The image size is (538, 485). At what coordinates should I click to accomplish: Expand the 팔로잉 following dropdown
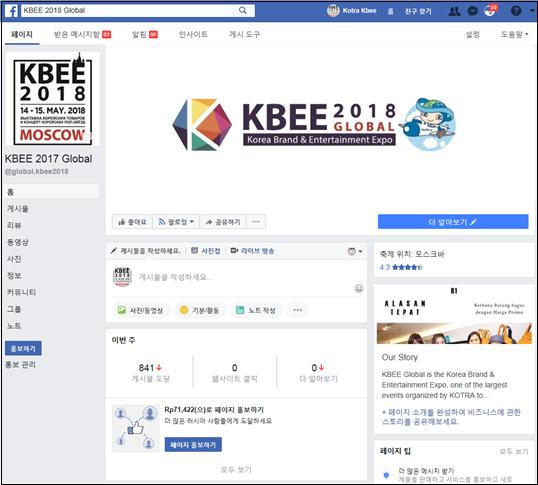tap(176, 222)
